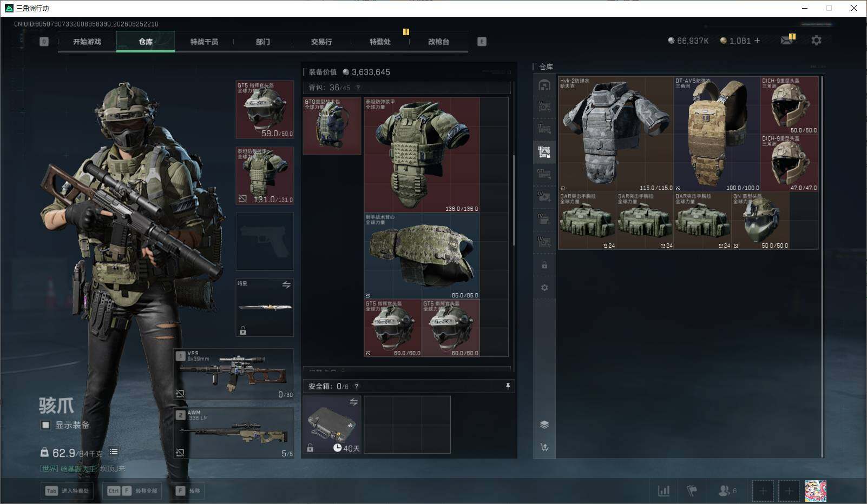
Task: Select the Hvk-2防弹衣 armor in warehouse
Action: [616, 134]
